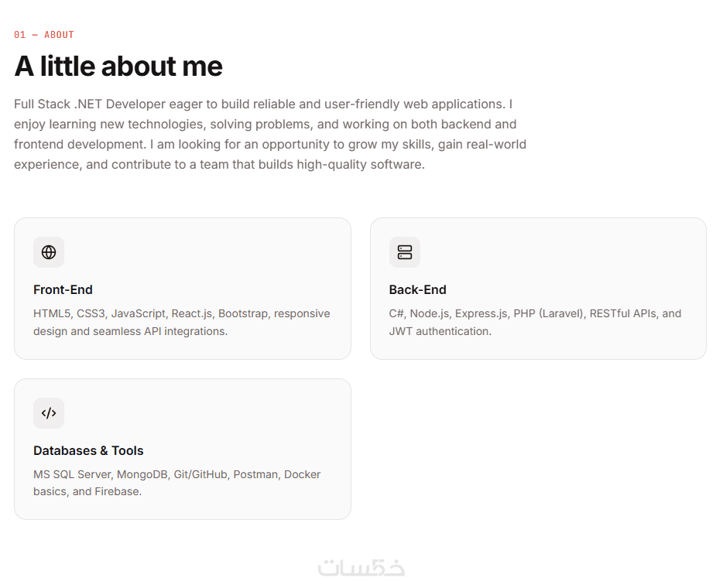This screenshot has width=723, height=588.
Task: Click the "basics, and Firebase." text line
Action: point(87,491)
